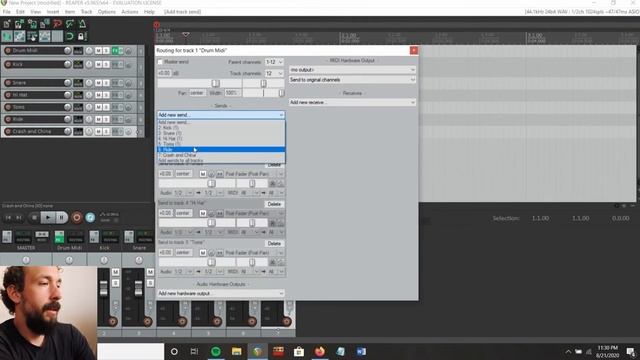640x360 pixels.
Task: Open Parent channels dropdown
Action: (274, 62)
